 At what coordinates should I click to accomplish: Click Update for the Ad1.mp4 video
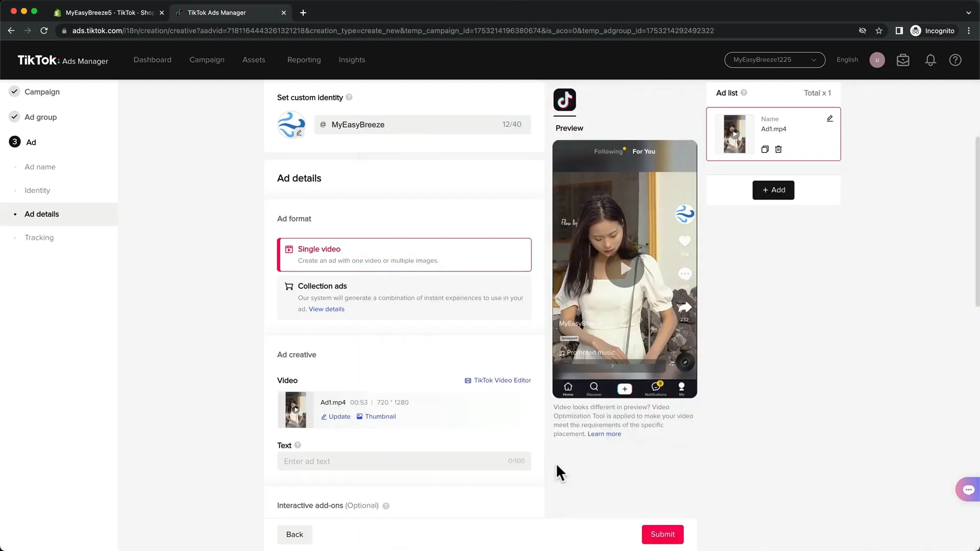335,417
